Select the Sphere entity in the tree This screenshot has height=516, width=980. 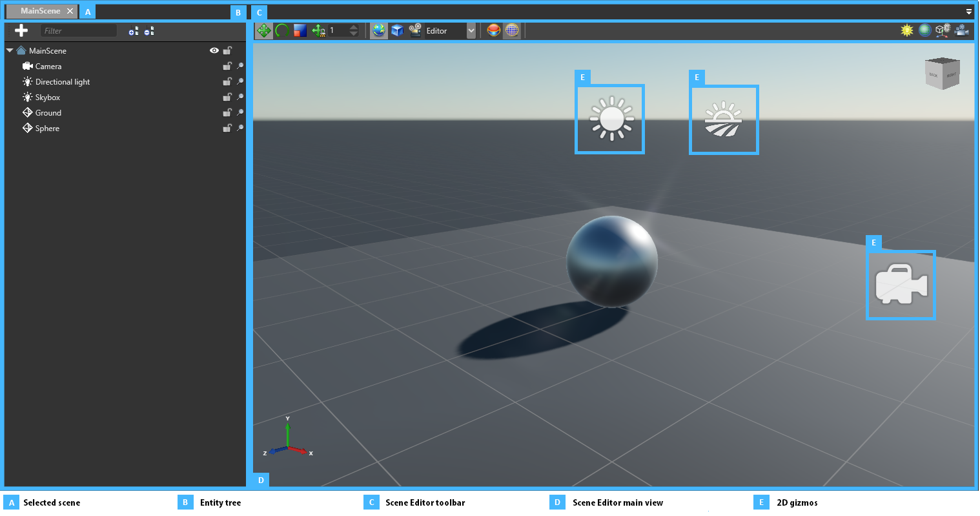(x=48, y=128)
